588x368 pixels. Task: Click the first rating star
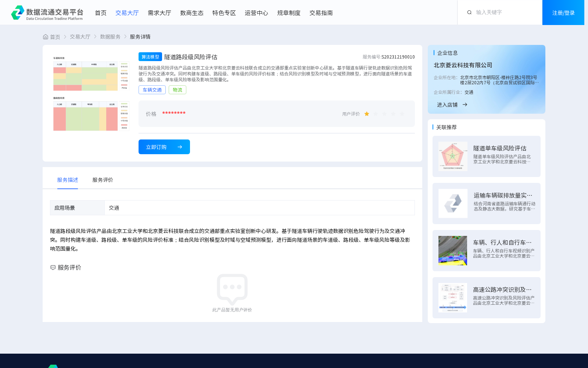point(367,114)
